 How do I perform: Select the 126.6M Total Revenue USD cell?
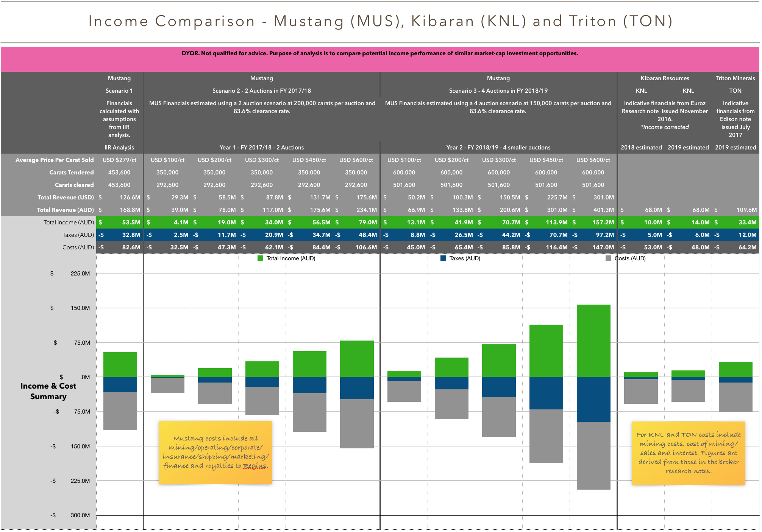[120, 198]
